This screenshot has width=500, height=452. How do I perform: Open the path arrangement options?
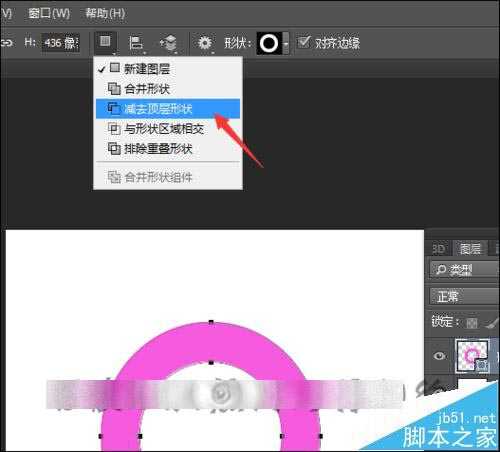168,43
